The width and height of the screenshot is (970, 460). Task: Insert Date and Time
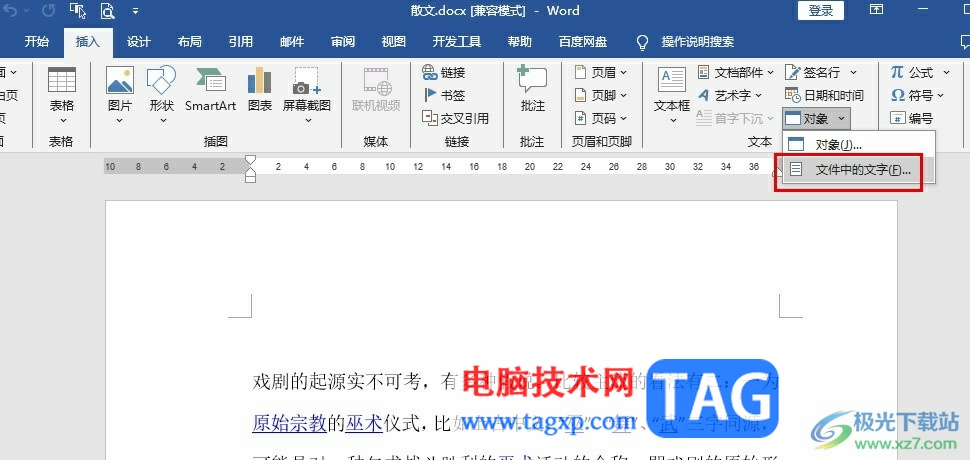pos(824,95)
